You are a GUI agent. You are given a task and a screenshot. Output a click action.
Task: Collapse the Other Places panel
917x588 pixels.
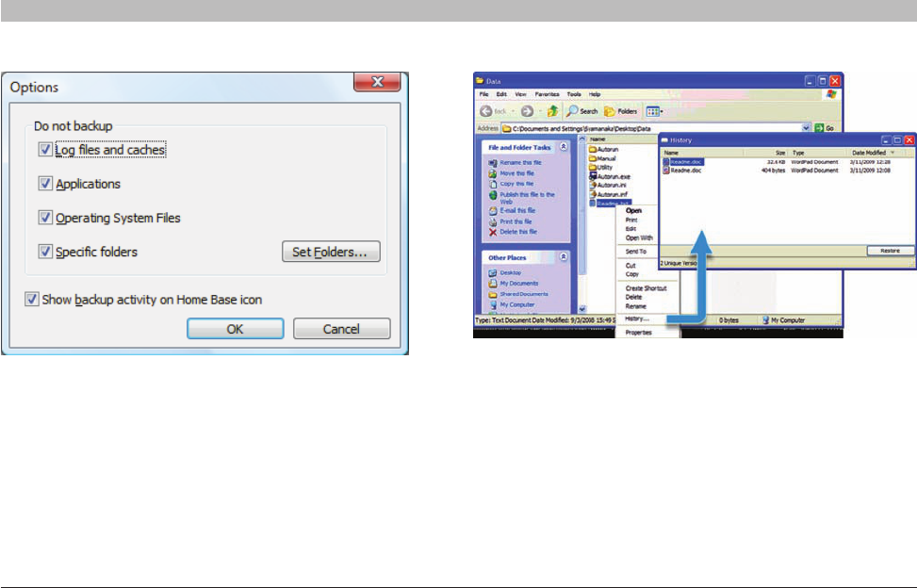[x=564, y=256]
